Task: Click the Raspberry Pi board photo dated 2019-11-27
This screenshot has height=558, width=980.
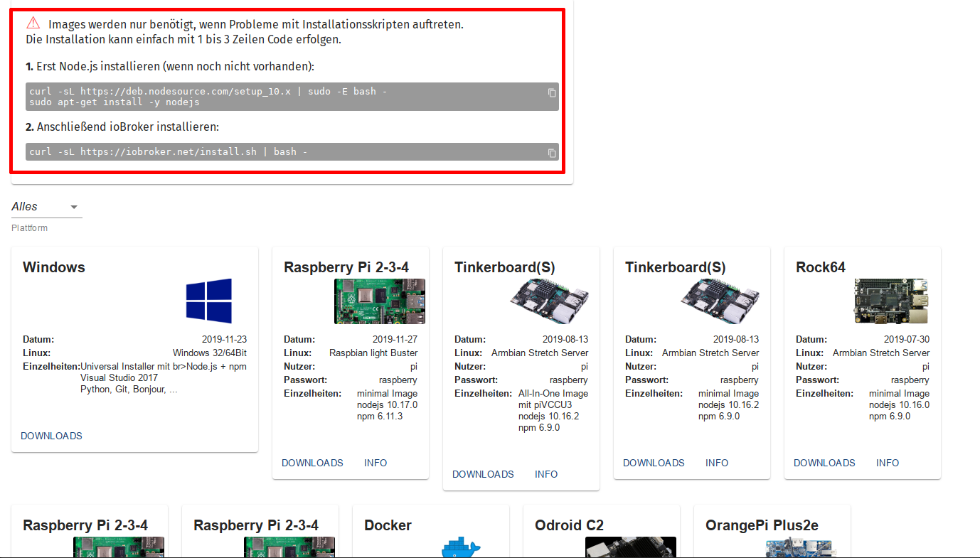Action: pos(380,301)
